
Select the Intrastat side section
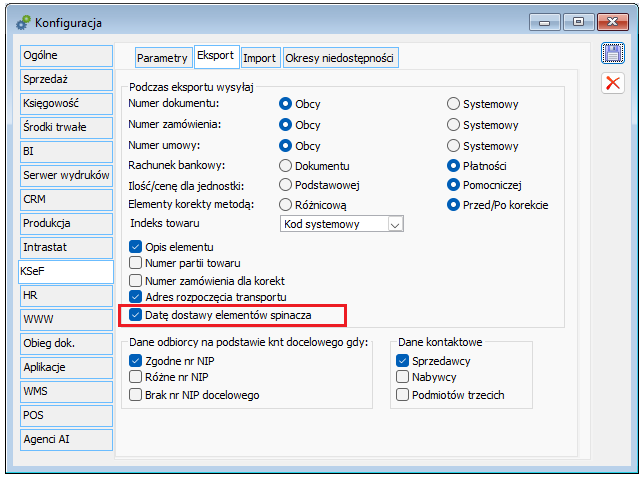click(x=66, y=247)
